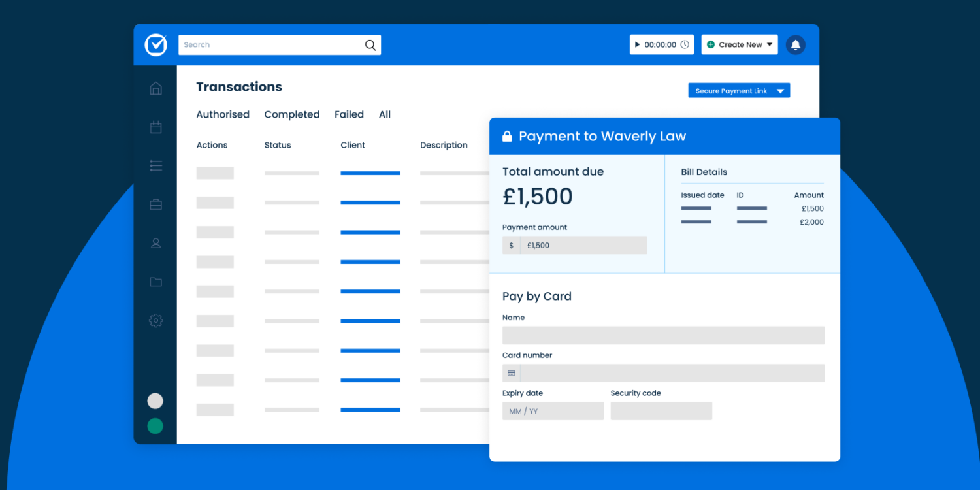Image resolution: width=980 pixels, height=490 pixels.
Task: Click the All transactions filter
Action: (384, 114)
